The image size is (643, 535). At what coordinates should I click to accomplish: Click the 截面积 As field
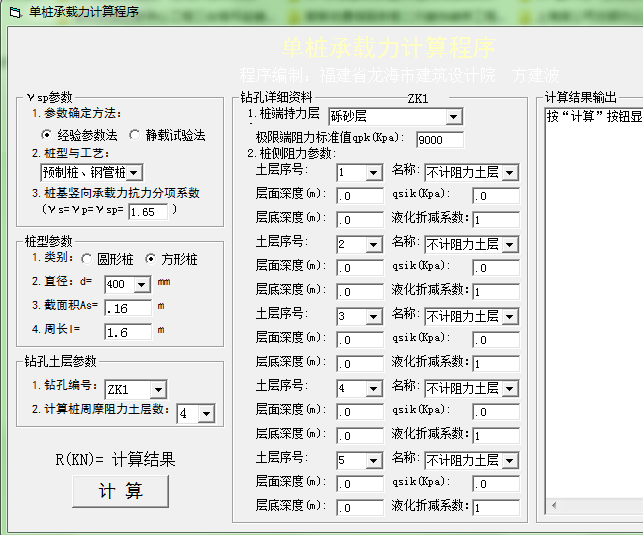point(128,308)
